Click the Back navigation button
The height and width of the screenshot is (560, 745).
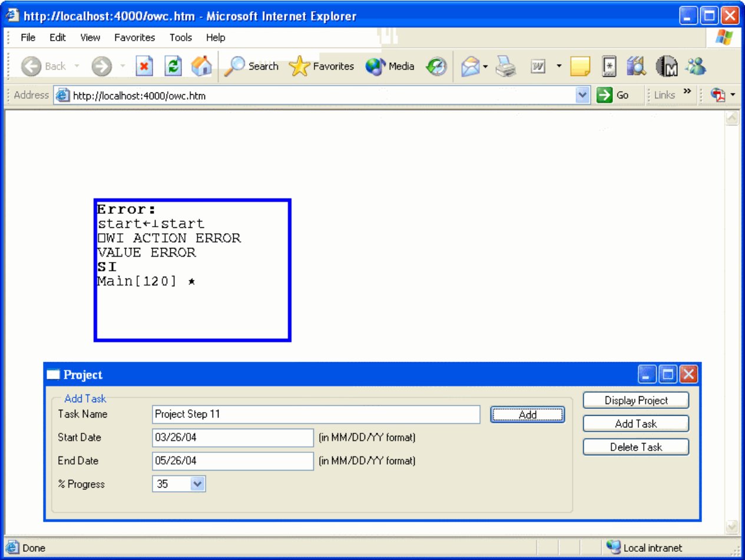tap(43, 66)
